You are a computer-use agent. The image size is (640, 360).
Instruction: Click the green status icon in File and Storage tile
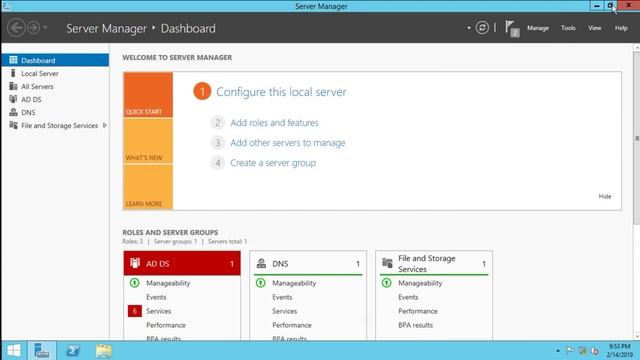click(x=386, y=282)
